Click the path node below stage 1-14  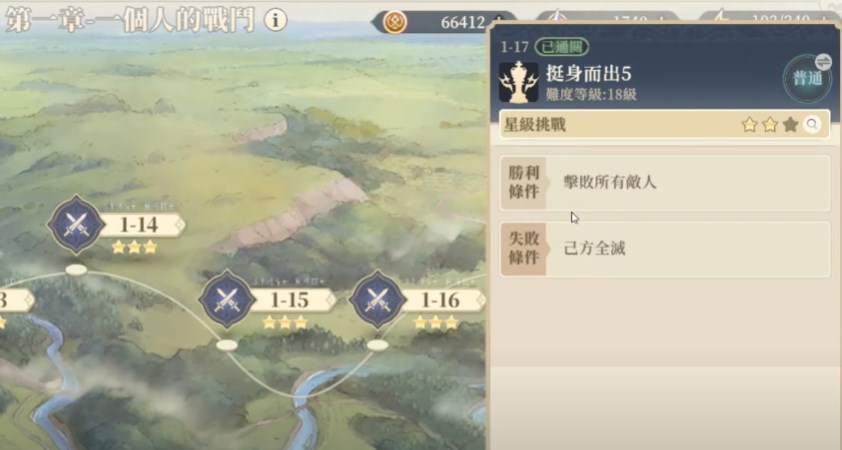pyautogui.click(x=76, y=270)
